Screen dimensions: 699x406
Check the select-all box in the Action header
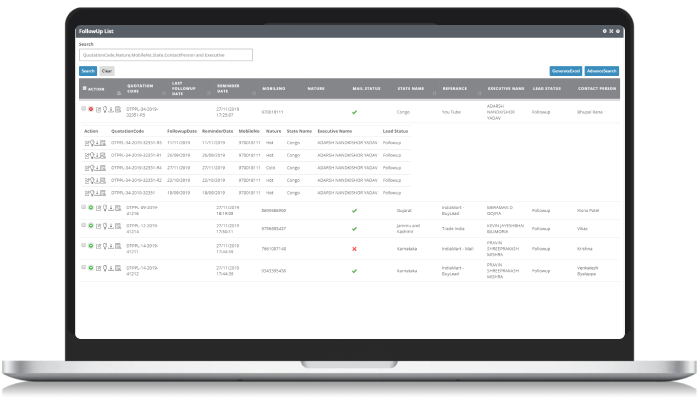pos(83,88)
